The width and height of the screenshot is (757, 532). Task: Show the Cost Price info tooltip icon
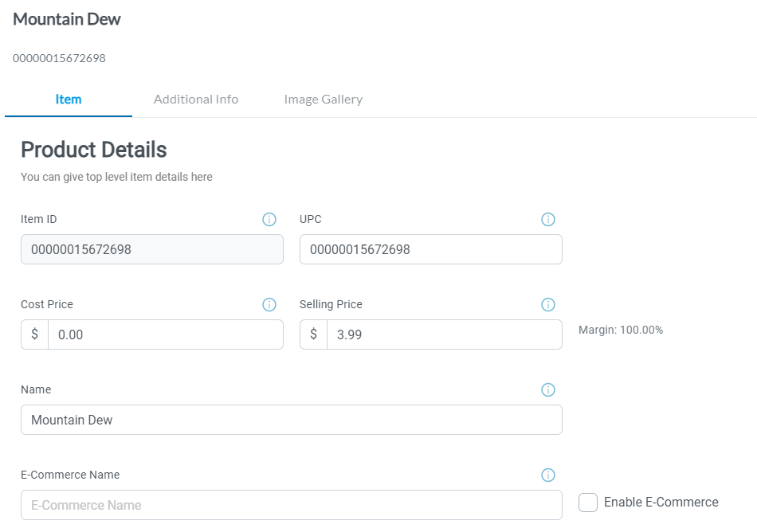coord(269,305)
